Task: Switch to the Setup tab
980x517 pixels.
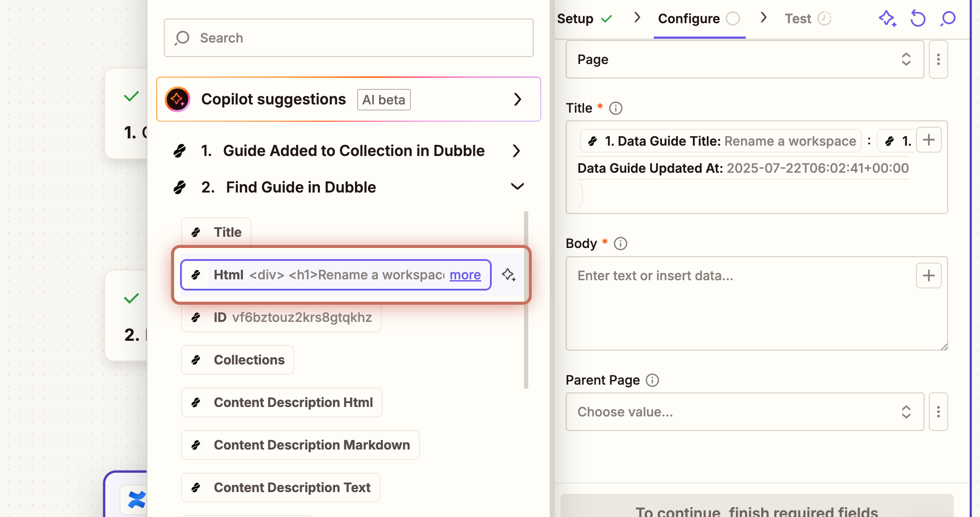Action: click(x=585, y=18)
